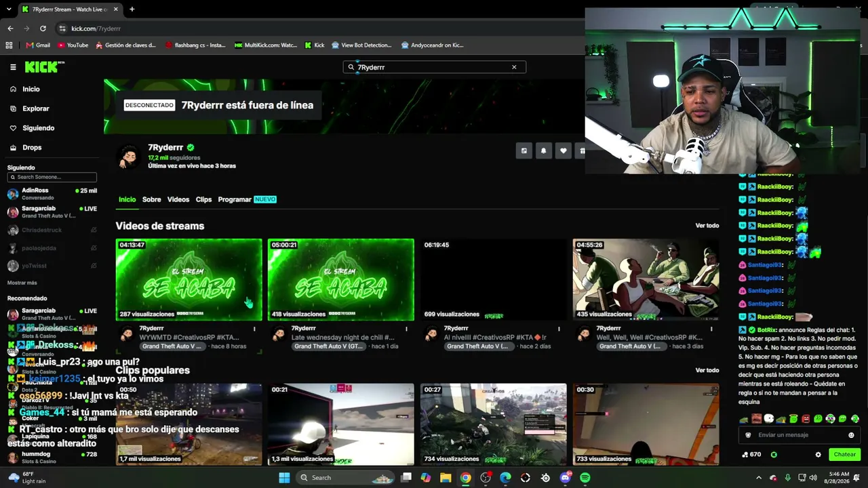This screenshot has height=488, width=868.
Task: Open options menu for the WYWMTD video
Action: (254, 329)
